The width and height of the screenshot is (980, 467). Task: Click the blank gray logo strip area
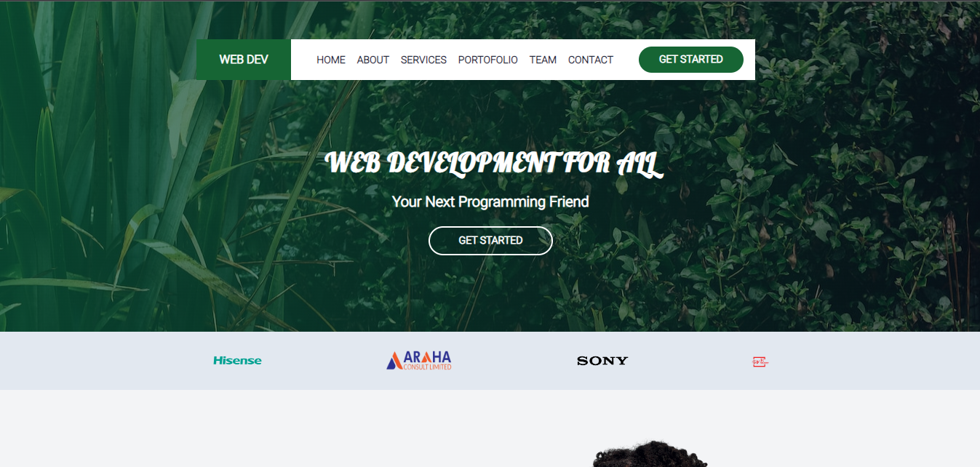coord(873,361)
